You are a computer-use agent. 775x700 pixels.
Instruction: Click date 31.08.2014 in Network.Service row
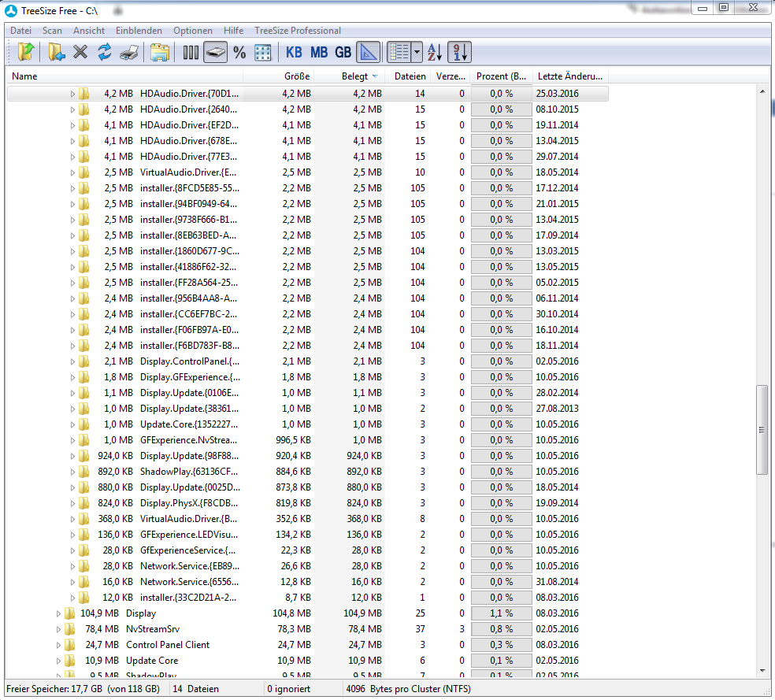click(557, 582)
